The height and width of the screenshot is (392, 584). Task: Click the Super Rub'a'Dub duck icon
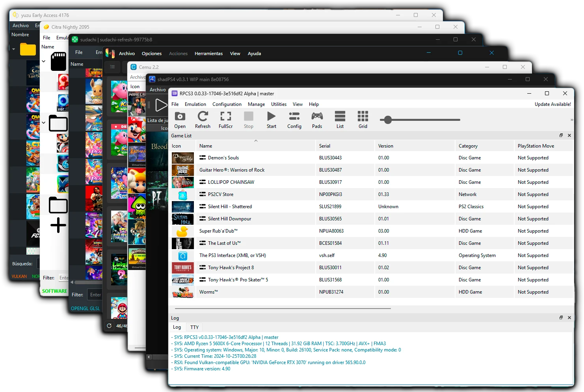point(183,231)
